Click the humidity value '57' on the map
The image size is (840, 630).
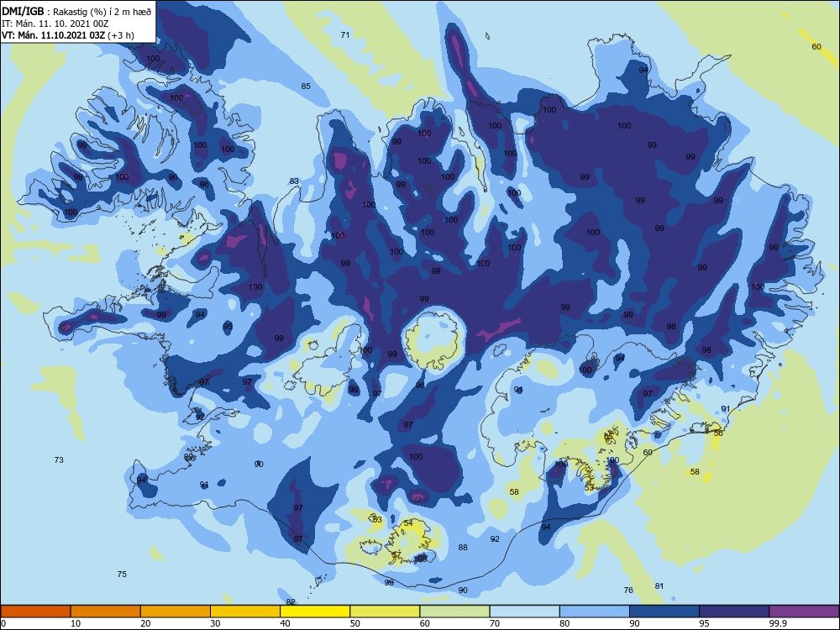click(396, 554)
